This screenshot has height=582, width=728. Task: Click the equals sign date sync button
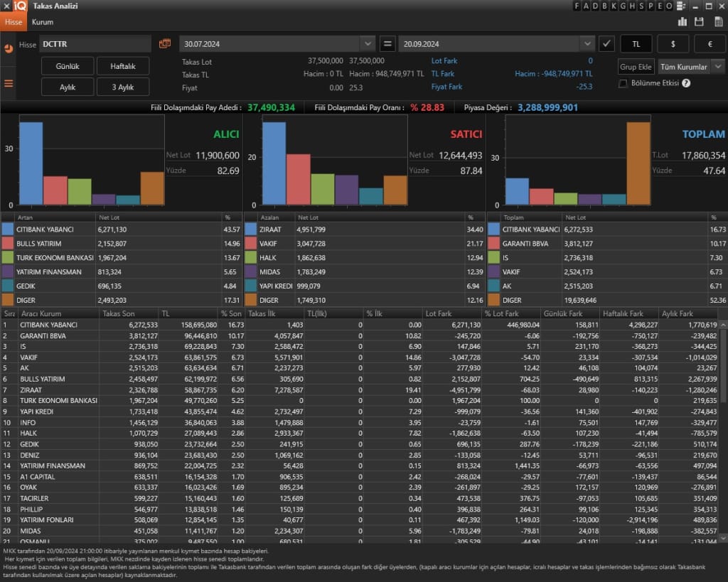tap(387, 44)
